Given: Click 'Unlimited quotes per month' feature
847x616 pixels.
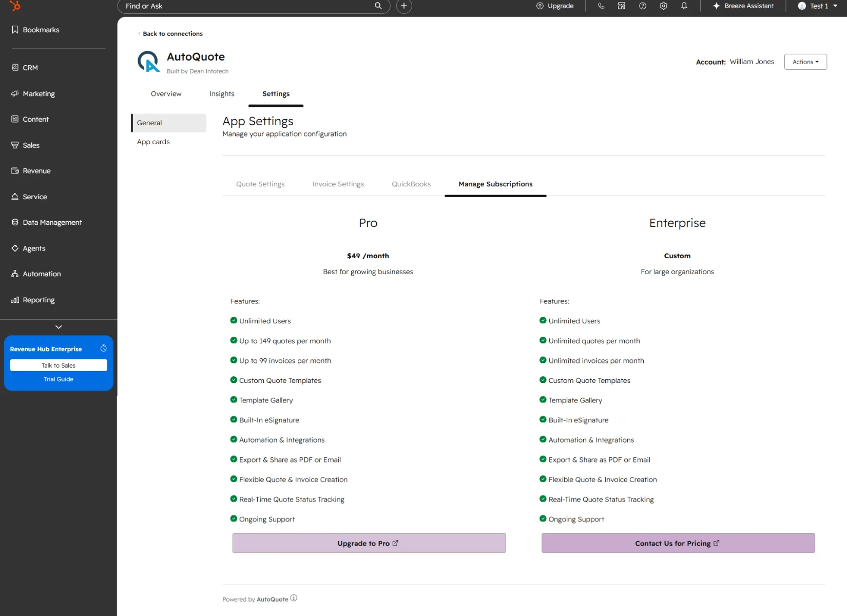Looking at the screenshot, I should [x=594, y=341].
